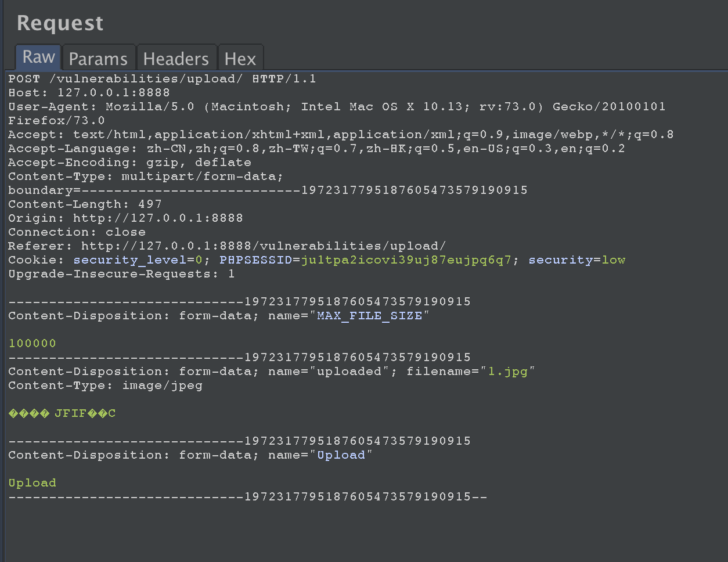Viewport: 728px width, 562px height.
Task: Click the security_level cookie name
Action: [x=129, y=260]
